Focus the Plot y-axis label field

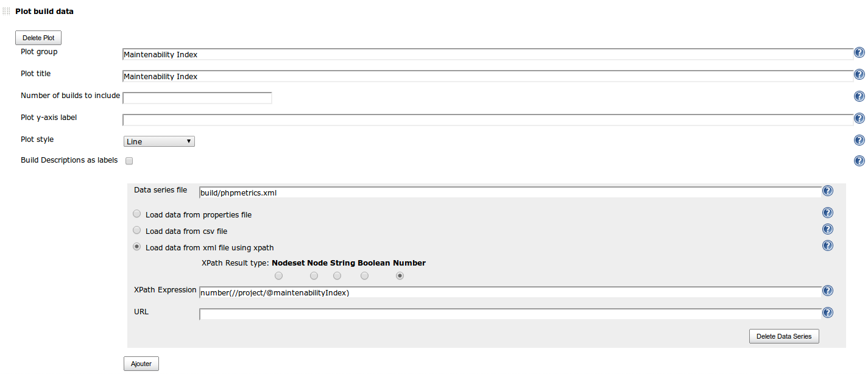487,120
